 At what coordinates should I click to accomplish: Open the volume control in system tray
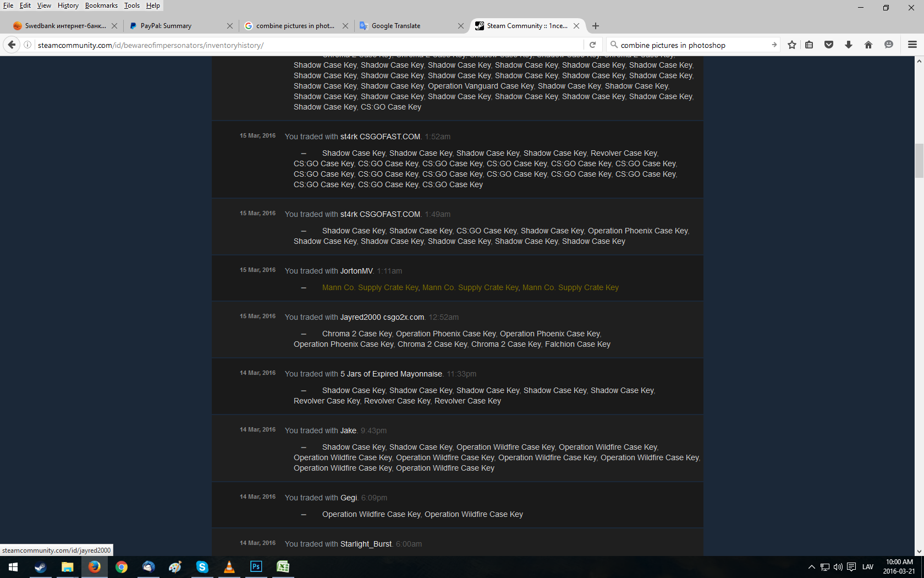click(838, 567)
